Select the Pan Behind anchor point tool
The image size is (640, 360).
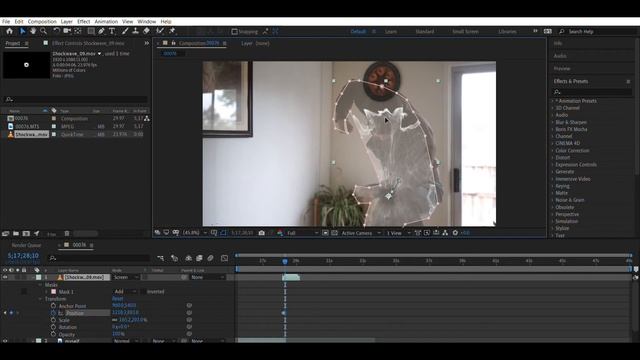click(x=78, y=31)
